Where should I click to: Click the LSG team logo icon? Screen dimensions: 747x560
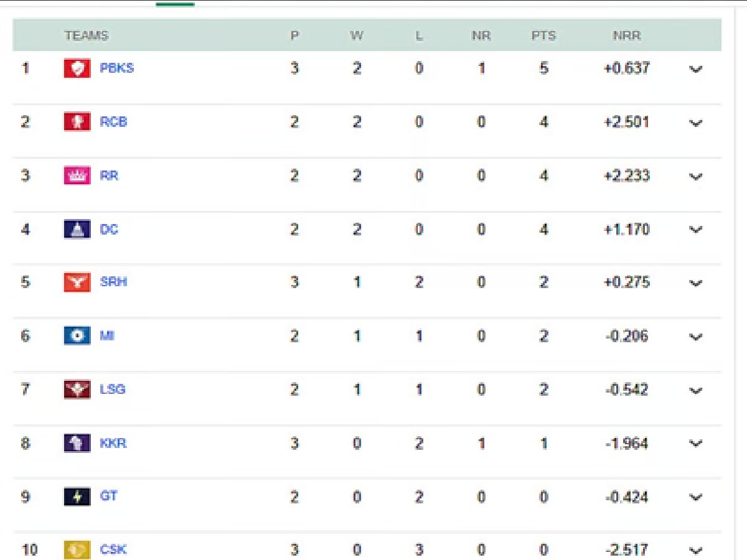[77, 390]
